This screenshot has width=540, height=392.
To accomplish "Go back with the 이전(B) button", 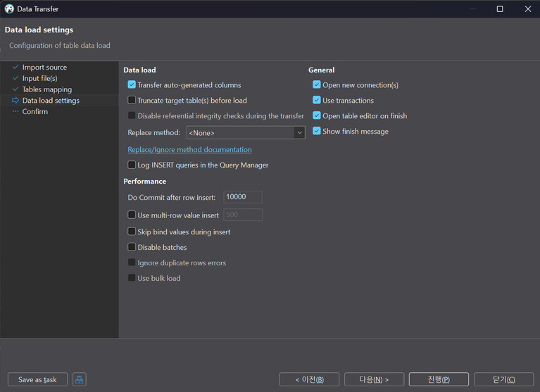I will click(x=309, y=379).
